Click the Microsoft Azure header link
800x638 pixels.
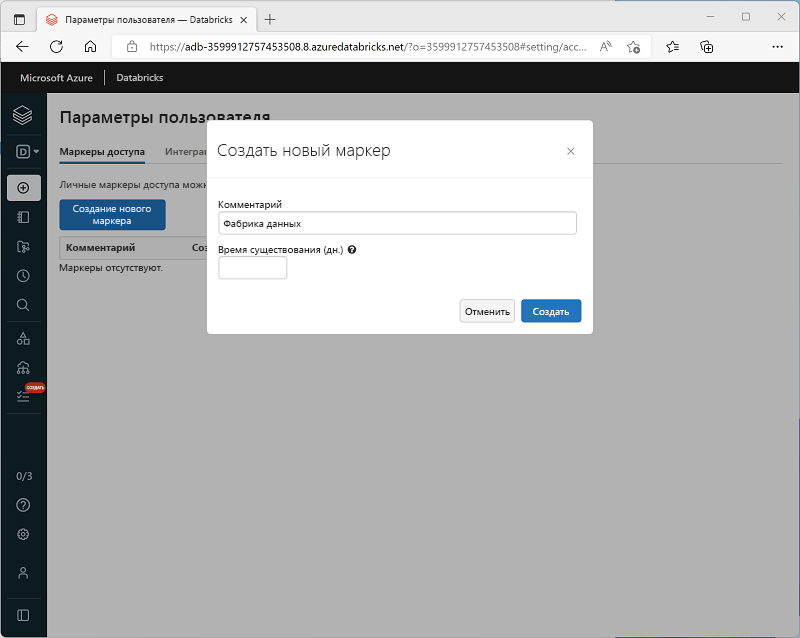tap(56, 78)
